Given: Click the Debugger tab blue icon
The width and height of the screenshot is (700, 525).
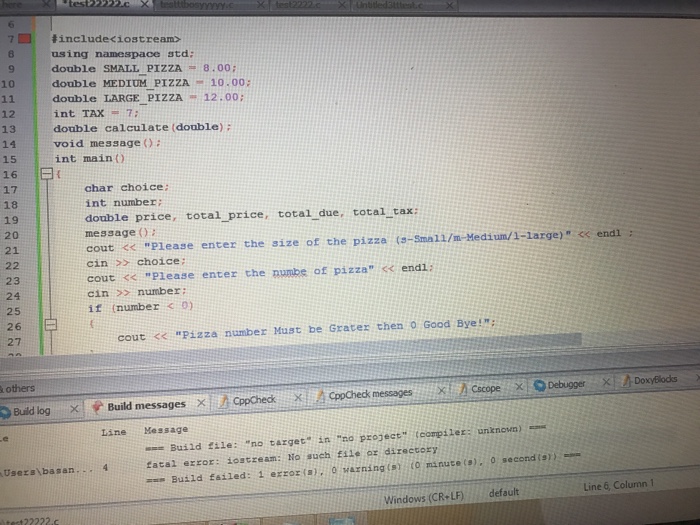Looking at the screenshot, I should tap(539, 385).
